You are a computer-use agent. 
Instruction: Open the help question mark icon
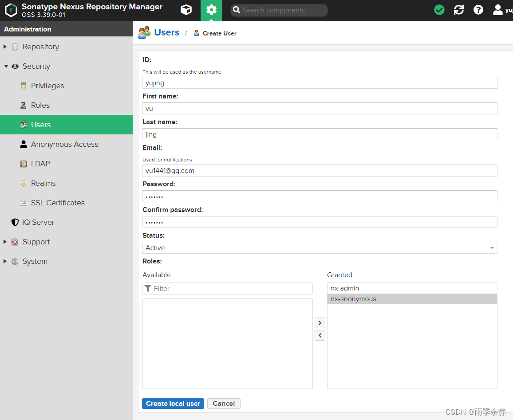(x=478, y=10)
